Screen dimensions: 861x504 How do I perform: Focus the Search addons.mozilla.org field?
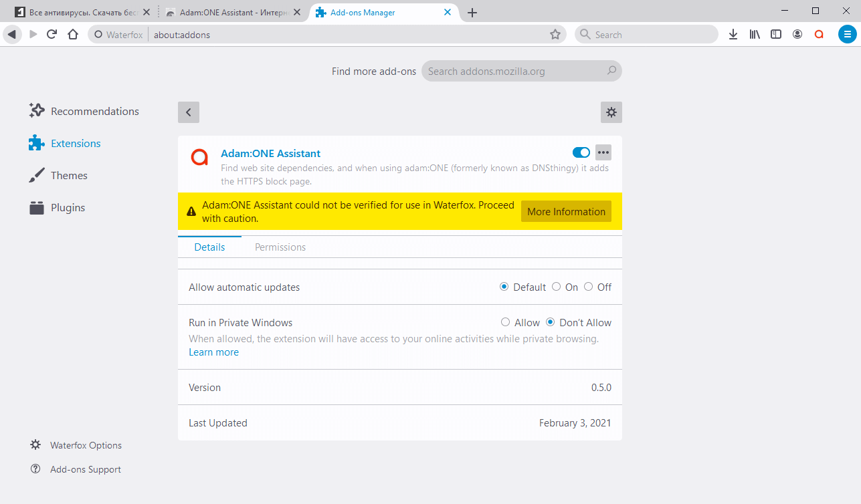521,71
